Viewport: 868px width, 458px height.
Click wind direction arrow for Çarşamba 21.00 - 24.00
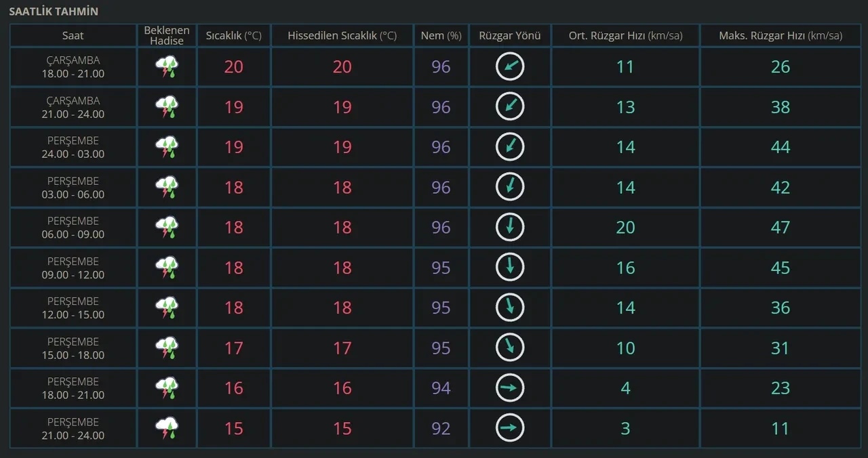[x=510, y=106]
